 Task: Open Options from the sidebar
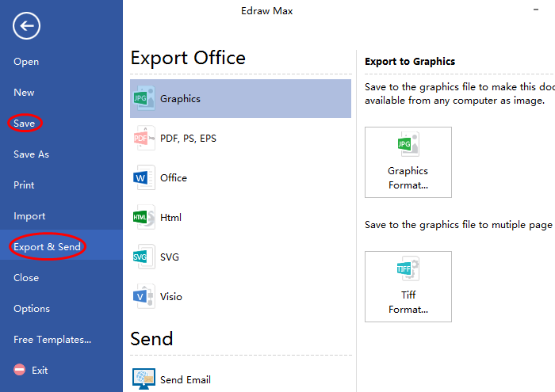click(x=32, y=309)
